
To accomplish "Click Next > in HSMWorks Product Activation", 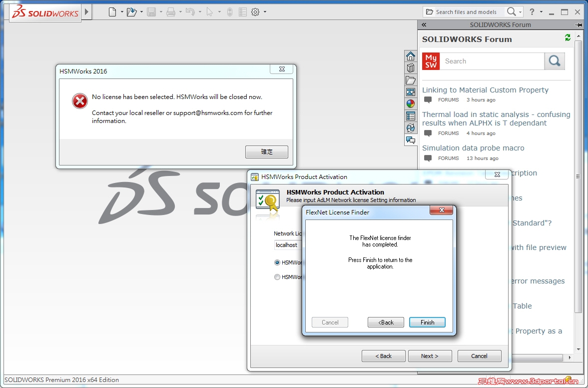I will 430,356.
